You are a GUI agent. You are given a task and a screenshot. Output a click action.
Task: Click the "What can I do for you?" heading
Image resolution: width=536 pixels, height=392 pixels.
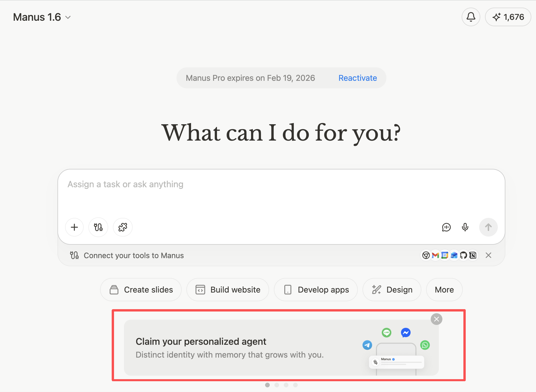281,133
